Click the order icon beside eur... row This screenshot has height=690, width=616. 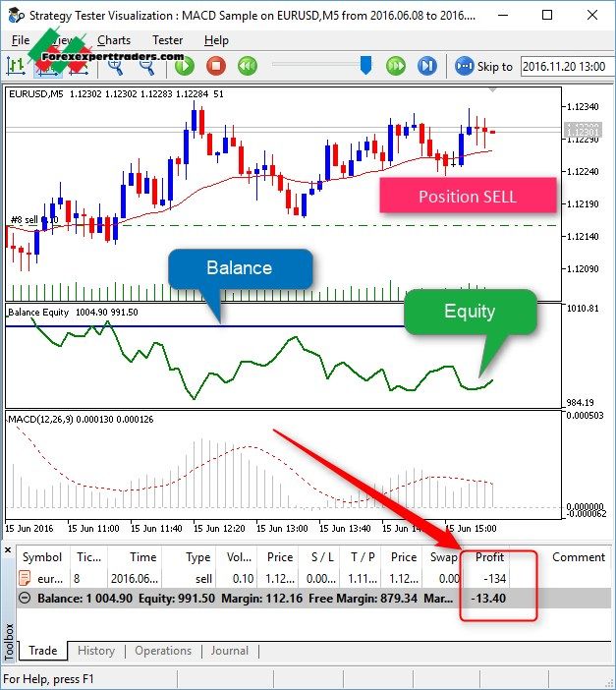(x=26, y=578)
